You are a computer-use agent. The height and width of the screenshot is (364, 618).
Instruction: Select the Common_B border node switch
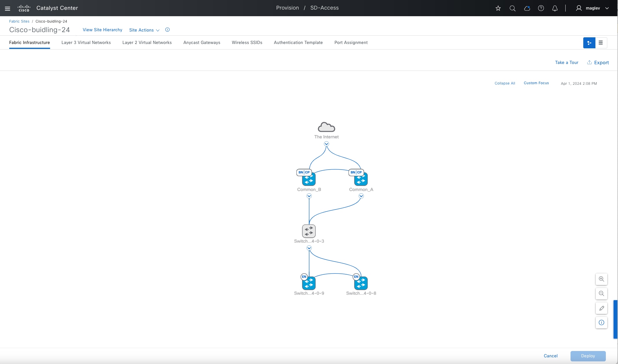click(x=309, y=179)
